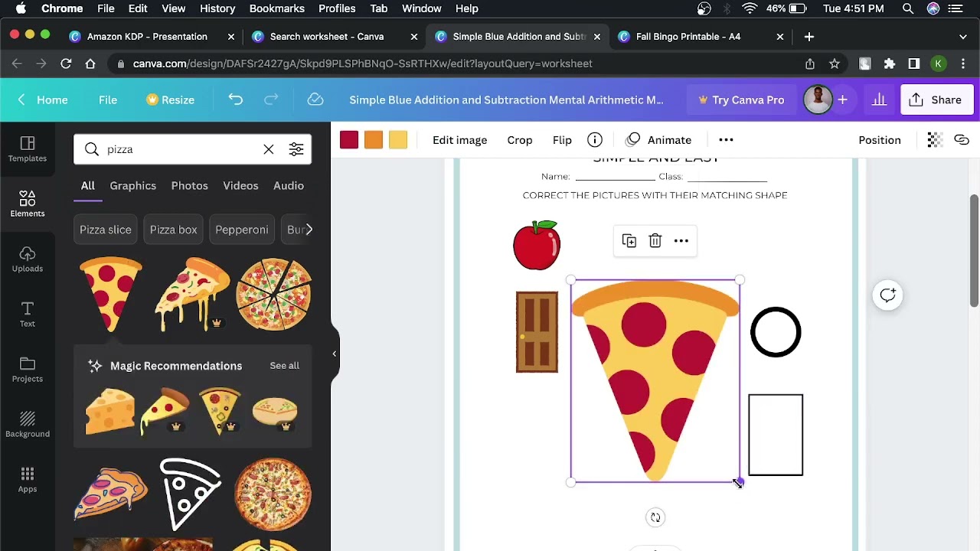The image size is (980, 551).
Task: Pick the white outline pizza slice thumbnail
Action: (x=191, y=494)
